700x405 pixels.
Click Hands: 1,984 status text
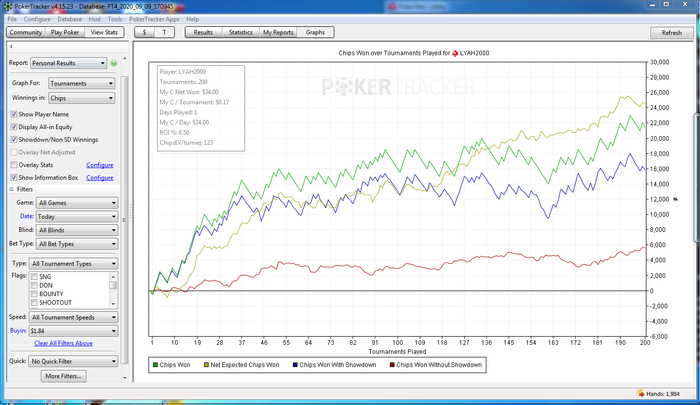663,393
